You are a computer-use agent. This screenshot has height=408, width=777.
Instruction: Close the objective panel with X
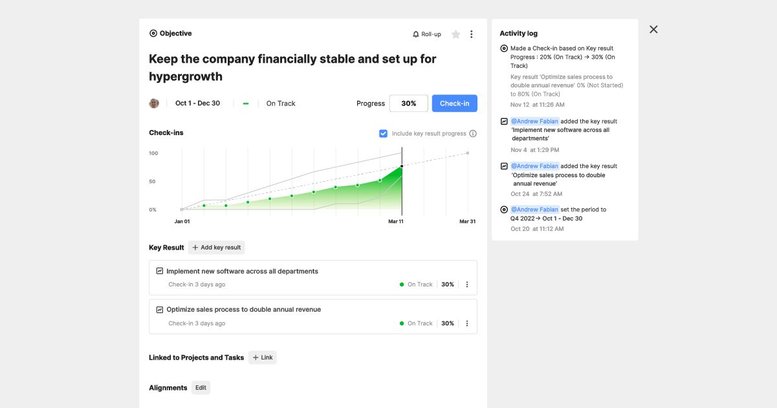pos(654,30)
